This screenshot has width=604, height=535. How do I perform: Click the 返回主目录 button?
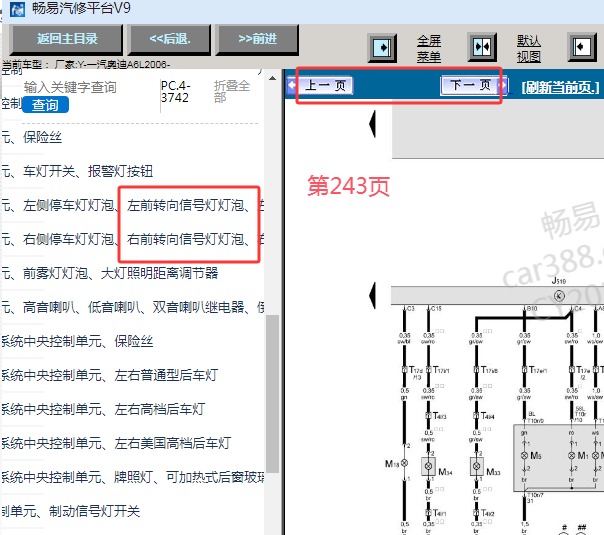pos(66,39)
